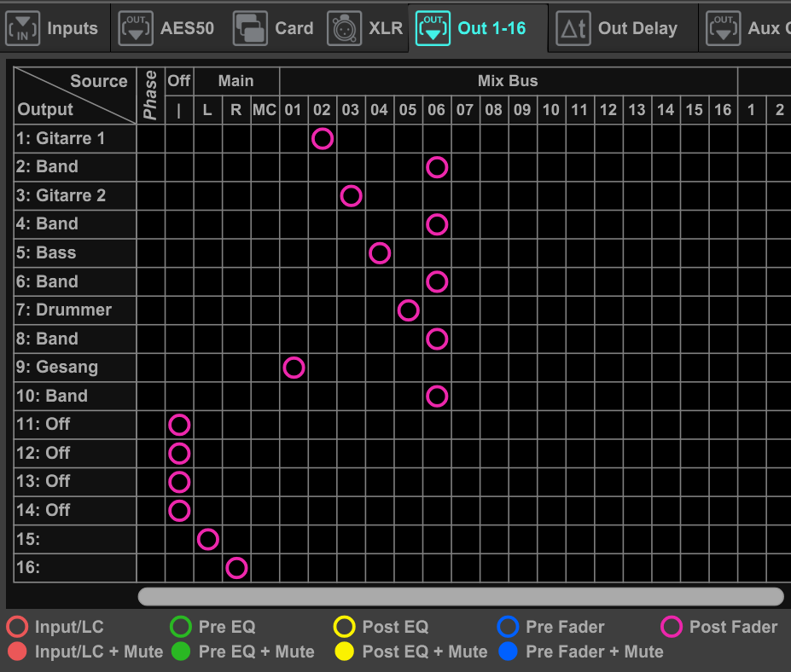Click the horizontal scrollbar below the matrix
The image size is (791, 672).
tap(461, 596)
